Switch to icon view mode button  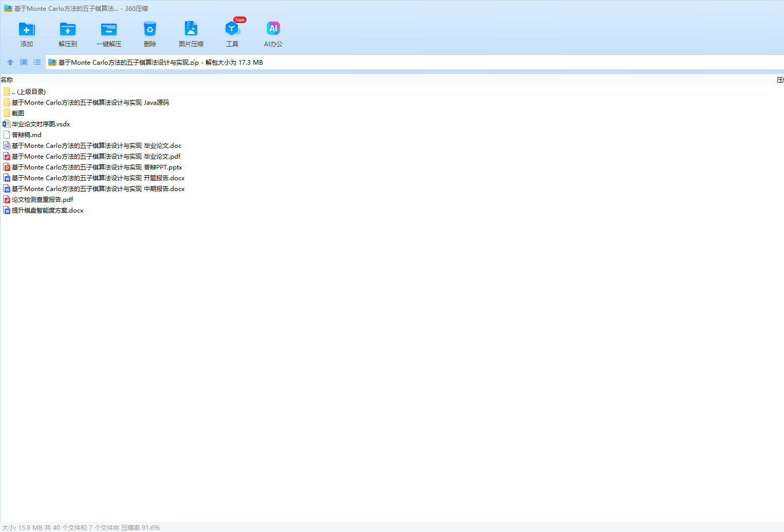[24, 62]
